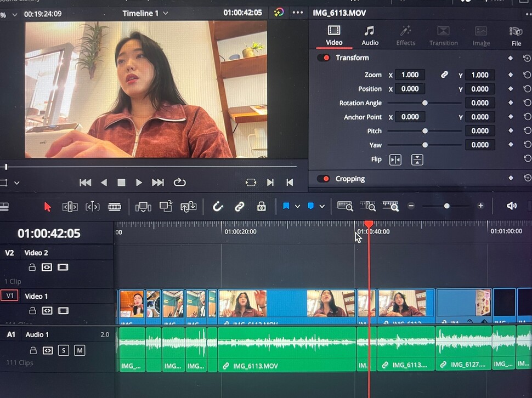Click the Rotation Angle slider handle

click(x=425, y=103)
